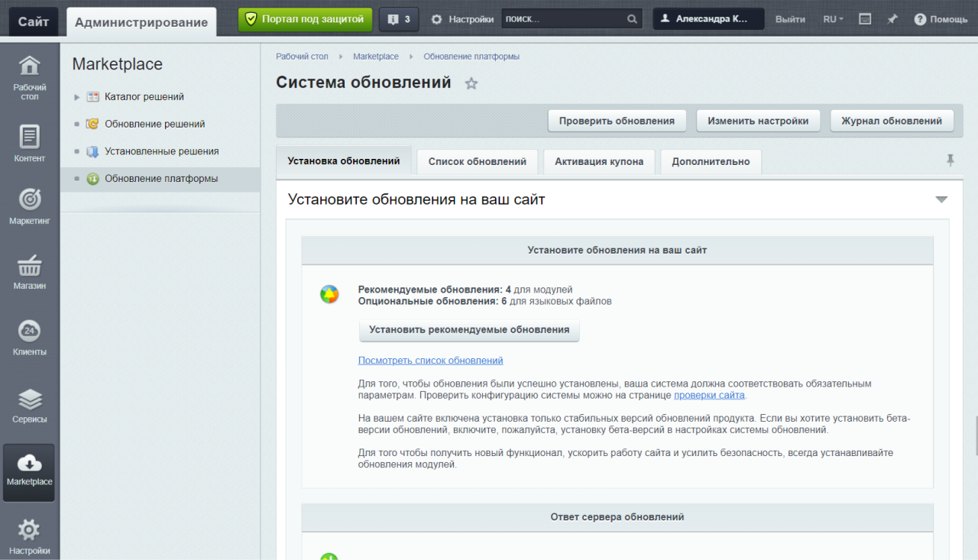Click the Marketplace panel heading
Screen dimensions: 978x560
tap(118, 64)
